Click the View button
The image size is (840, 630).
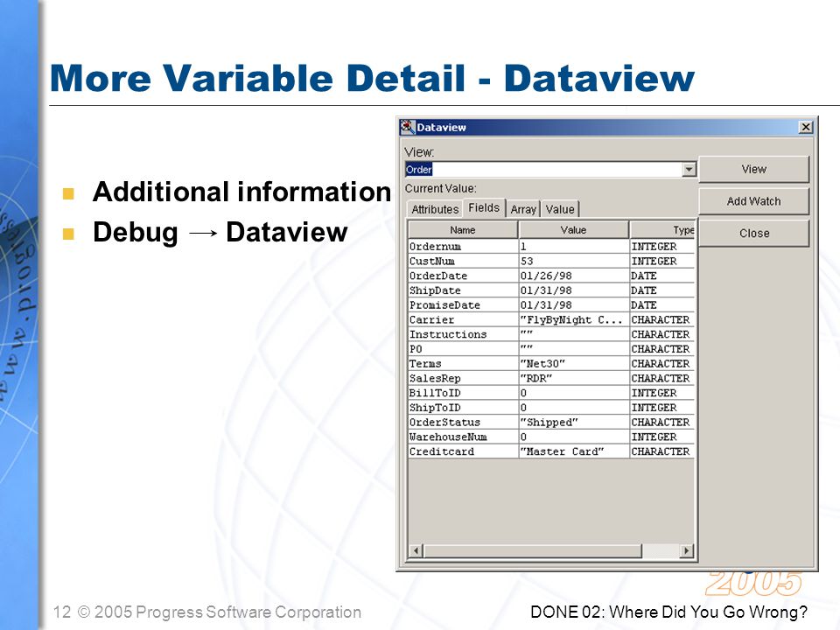click(753, 169)
